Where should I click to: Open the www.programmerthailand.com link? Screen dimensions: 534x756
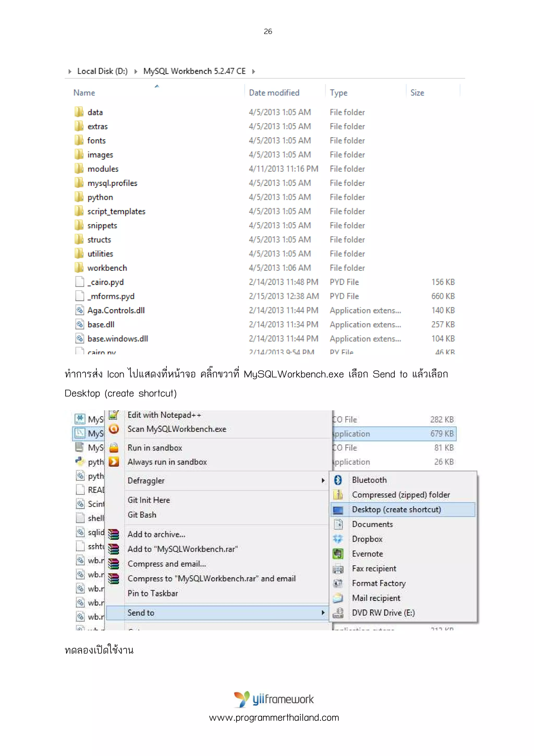274,717
